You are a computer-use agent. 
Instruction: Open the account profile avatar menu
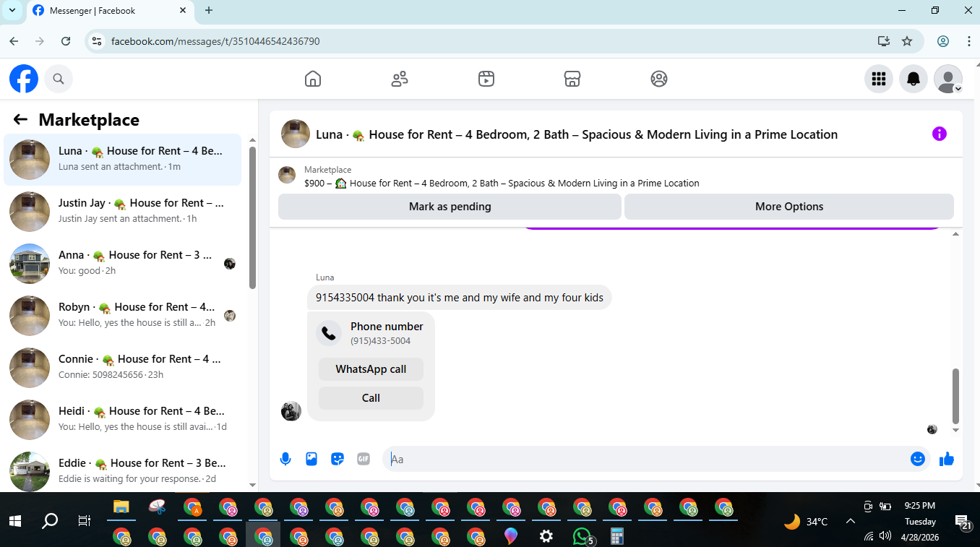point(948,79)
